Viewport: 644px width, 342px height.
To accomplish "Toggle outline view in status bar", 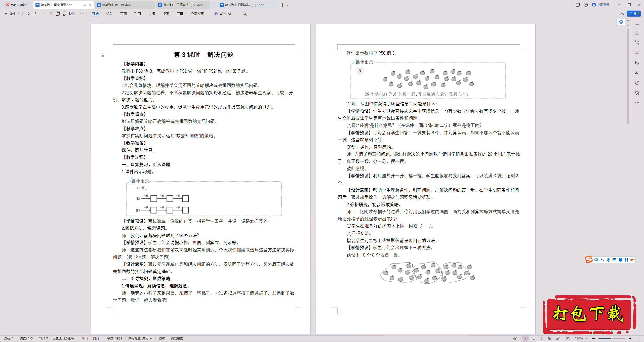I will [x=534, y=338].
